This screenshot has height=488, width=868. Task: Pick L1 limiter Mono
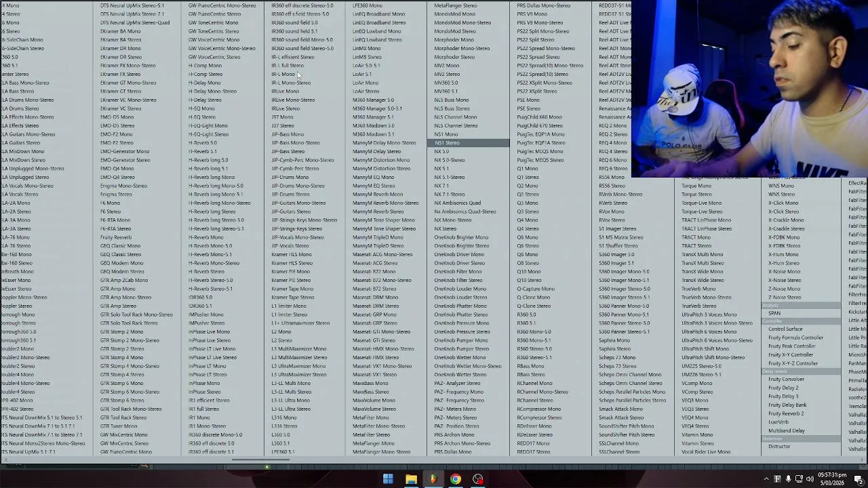click(x=289, y=306)
